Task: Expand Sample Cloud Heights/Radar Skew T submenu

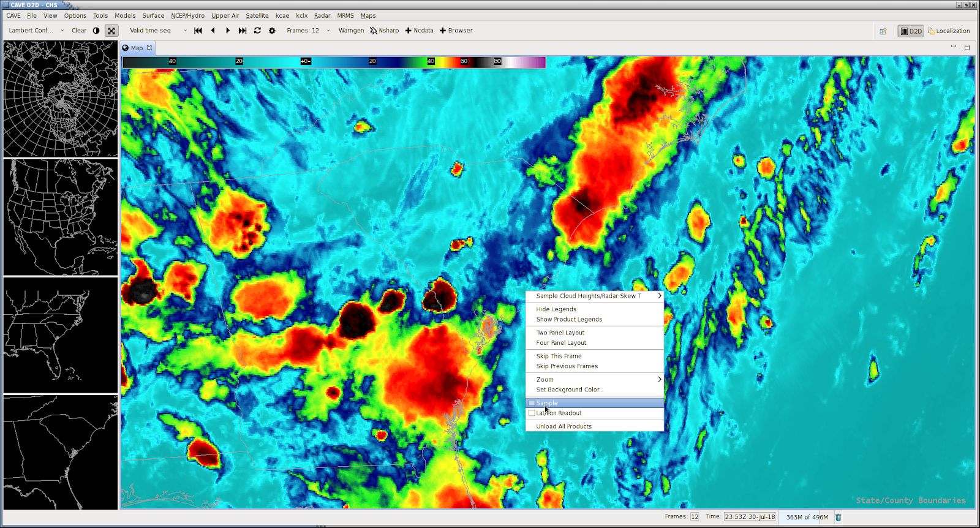Action: click(595, 296)
